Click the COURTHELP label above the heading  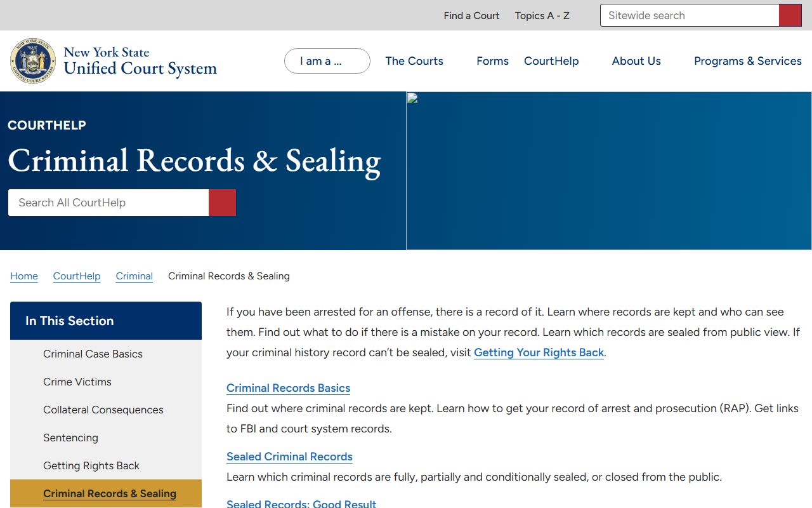(x=47, y=125)
